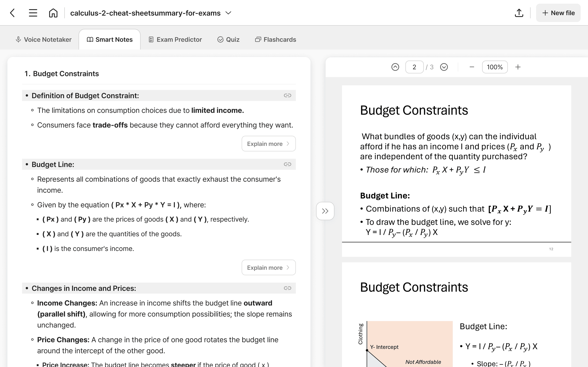Click the back arrow navigation icon

click(12, 13)
